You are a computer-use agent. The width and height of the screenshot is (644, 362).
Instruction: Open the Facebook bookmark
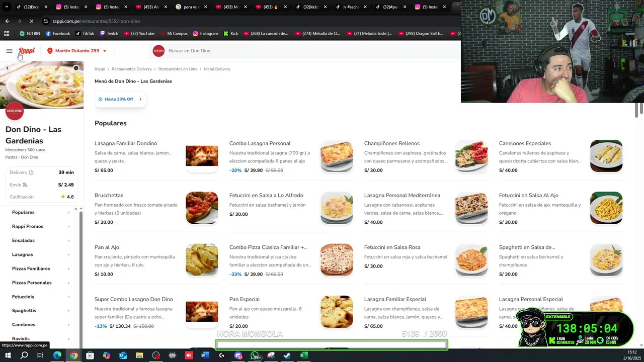click(58, 34)
